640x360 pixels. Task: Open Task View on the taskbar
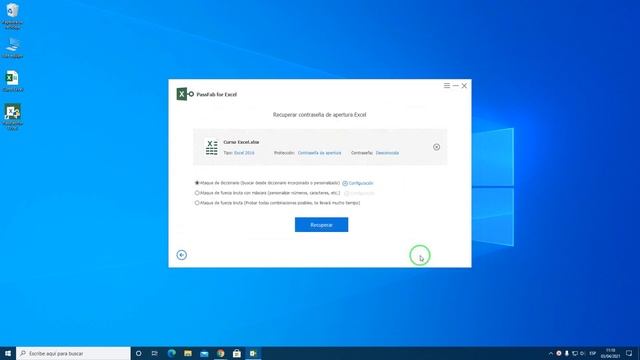click(x=155, y=353)
